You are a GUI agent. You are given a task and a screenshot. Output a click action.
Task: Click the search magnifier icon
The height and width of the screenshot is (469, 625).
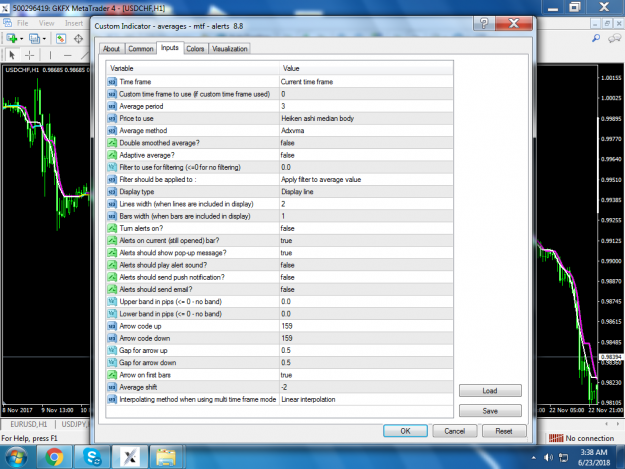[x=596, y=38]
